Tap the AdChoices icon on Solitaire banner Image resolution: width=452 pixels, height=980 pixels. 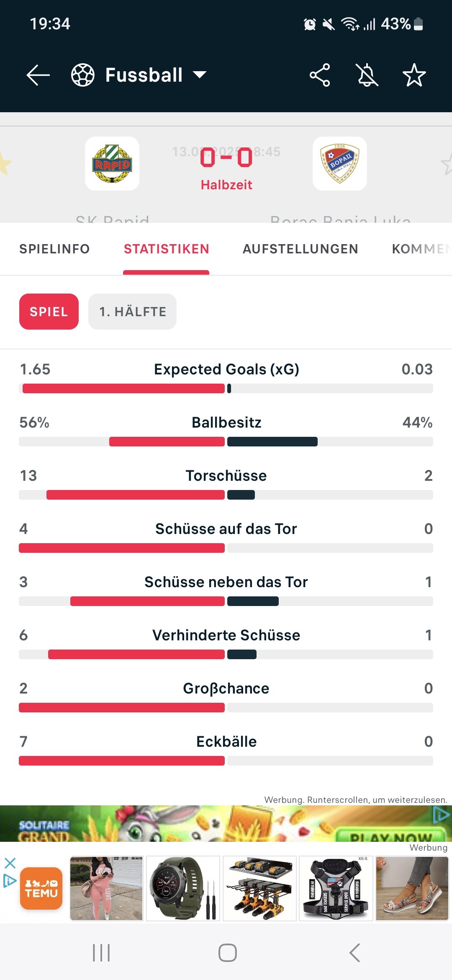[441, 815]
